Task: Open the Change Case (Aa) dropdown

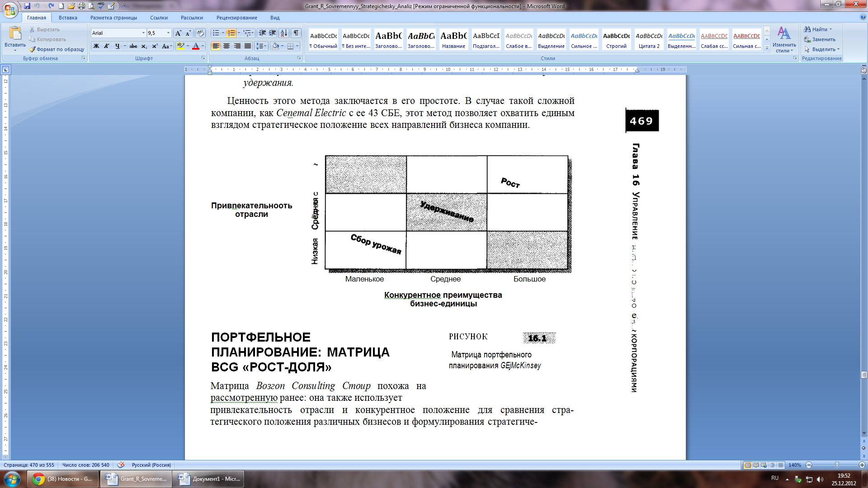Action: pyautogui.click(x=167, y=46)
